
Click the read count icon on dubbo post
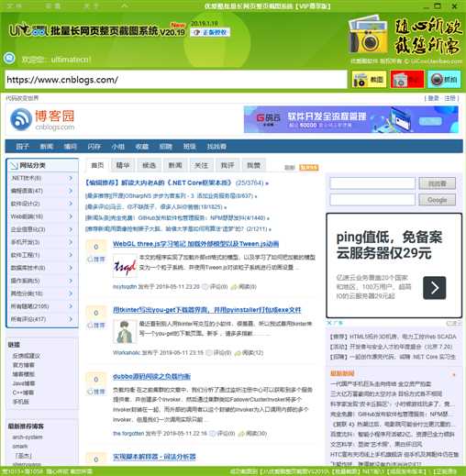coord(241,434)
